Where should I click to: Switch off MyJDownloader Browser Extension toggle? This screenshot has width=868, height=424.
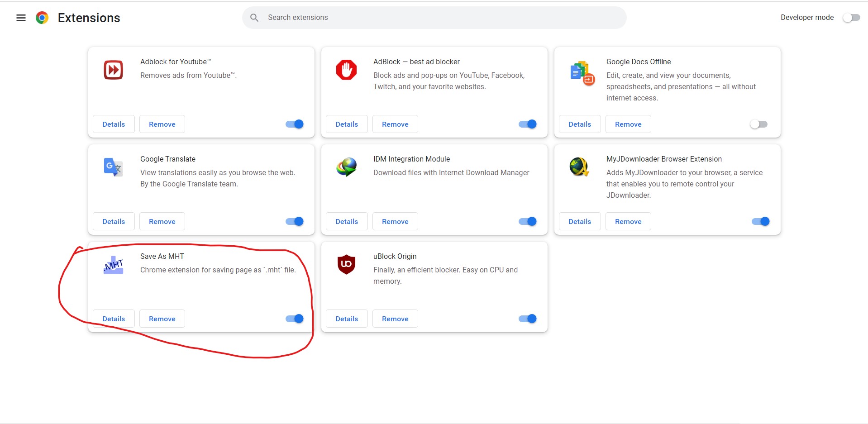click(761, 221)
